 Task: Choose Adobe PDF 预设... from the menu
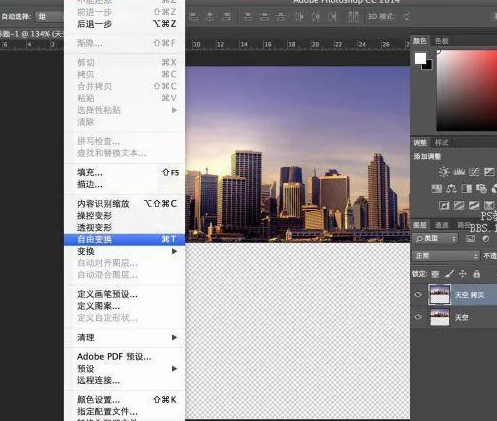click(x=125, y=357)
